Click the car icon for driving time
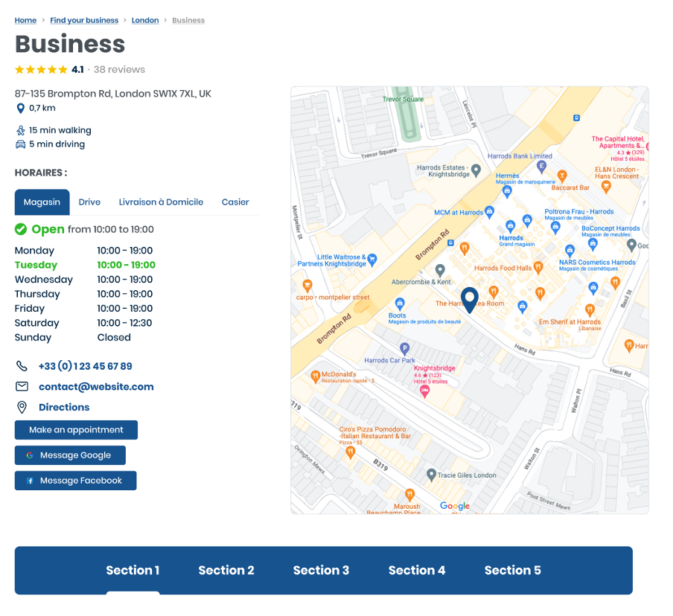Viewport: 673px width, 616px height. pos(21,144)
